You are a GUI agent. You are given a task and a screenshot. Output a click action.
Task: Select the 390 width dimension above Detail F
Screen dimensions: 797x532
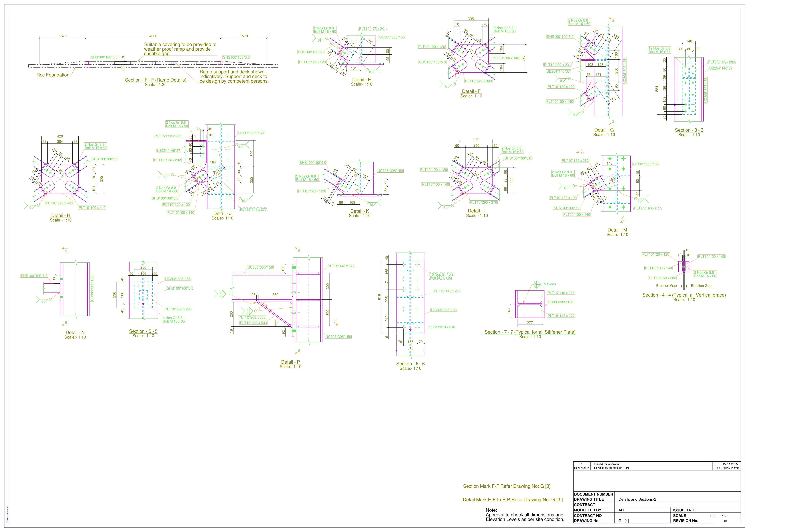(471, 19)
